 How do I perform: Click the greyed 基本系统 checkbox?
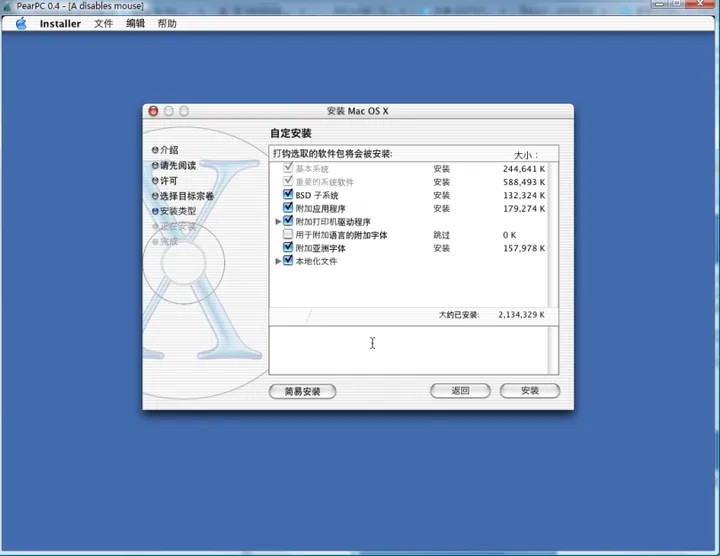click(288, 168)
